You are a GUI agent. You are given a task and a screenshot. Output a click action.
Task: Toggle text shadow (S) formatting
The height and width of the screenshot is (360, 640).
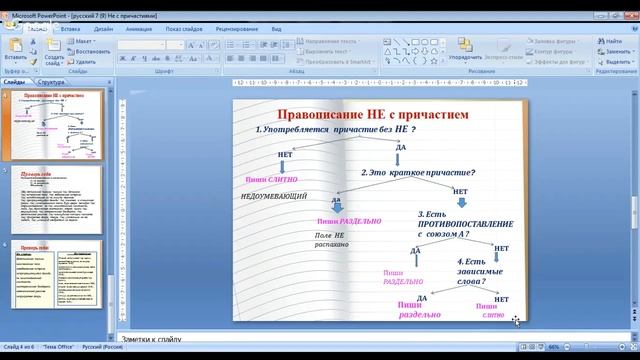pyautogui.click(x=167, y=59)
